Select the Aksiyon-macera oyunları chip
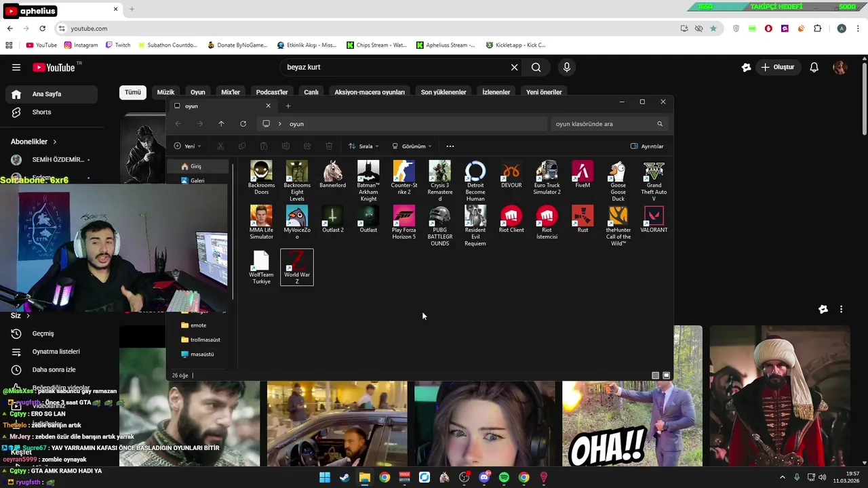Viewport: 868px width, 488px height. pos(370,92)
